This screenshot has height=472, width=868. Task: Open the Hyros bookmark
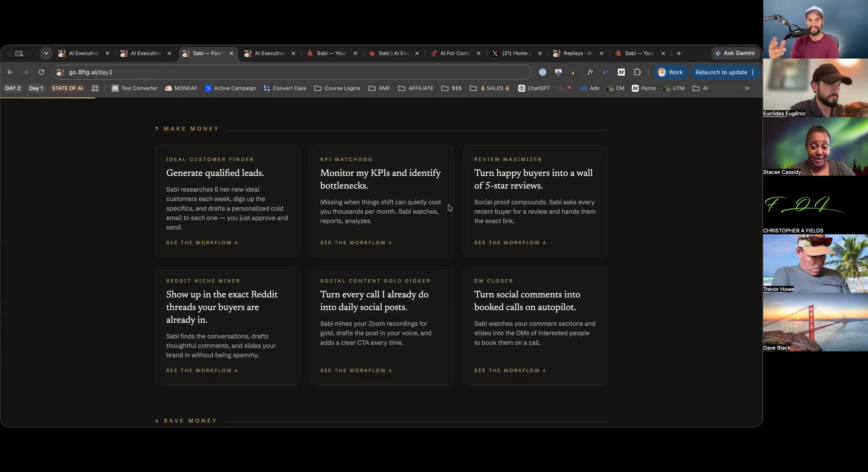pos(644,88)
